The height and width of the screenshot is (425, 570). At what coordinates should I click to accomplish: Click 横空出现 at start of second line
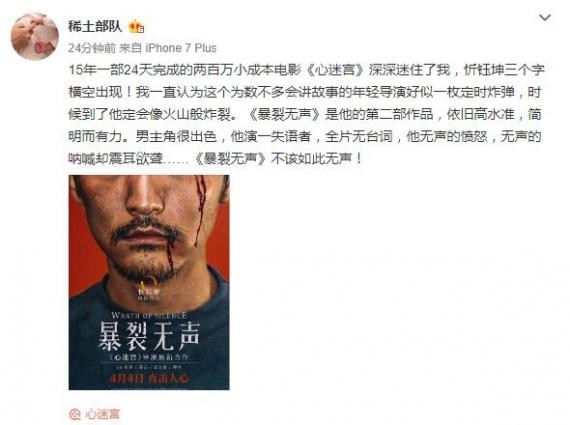tap(95, 92)
